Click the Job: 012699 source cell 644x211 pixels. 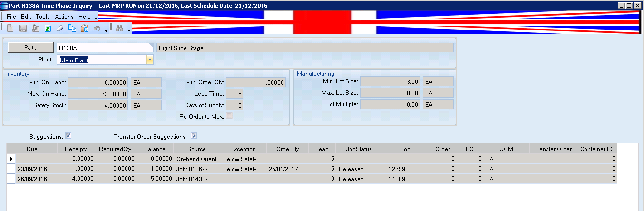click(196, 169)
